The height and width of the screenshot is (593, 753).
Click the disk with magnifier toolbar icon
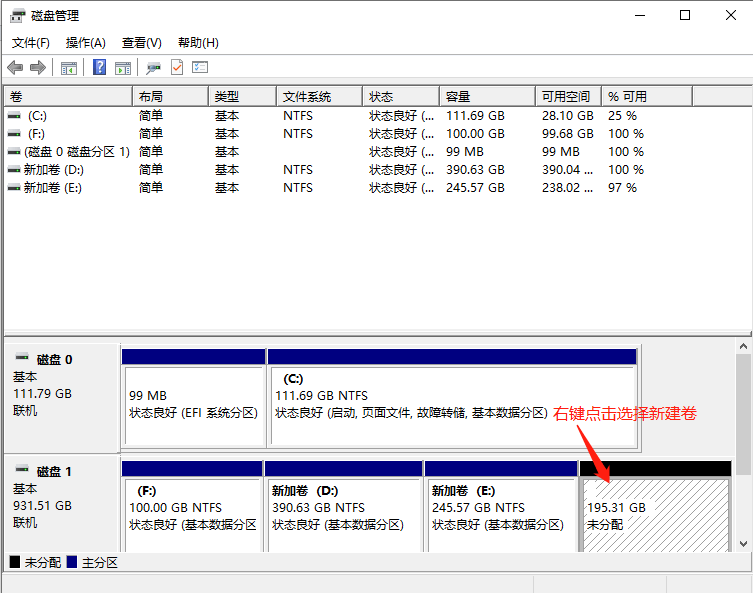point(153,68)
